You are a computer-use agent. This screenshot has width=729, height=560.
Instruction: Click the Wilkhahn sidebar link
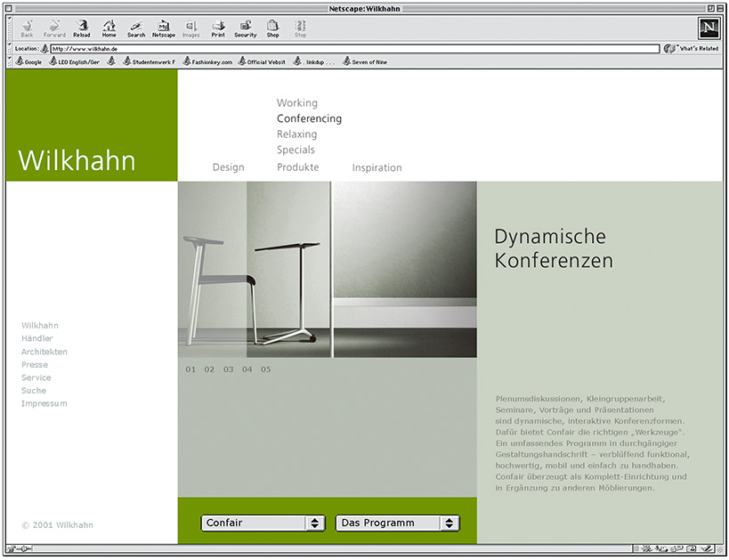(x=40, y=326)
